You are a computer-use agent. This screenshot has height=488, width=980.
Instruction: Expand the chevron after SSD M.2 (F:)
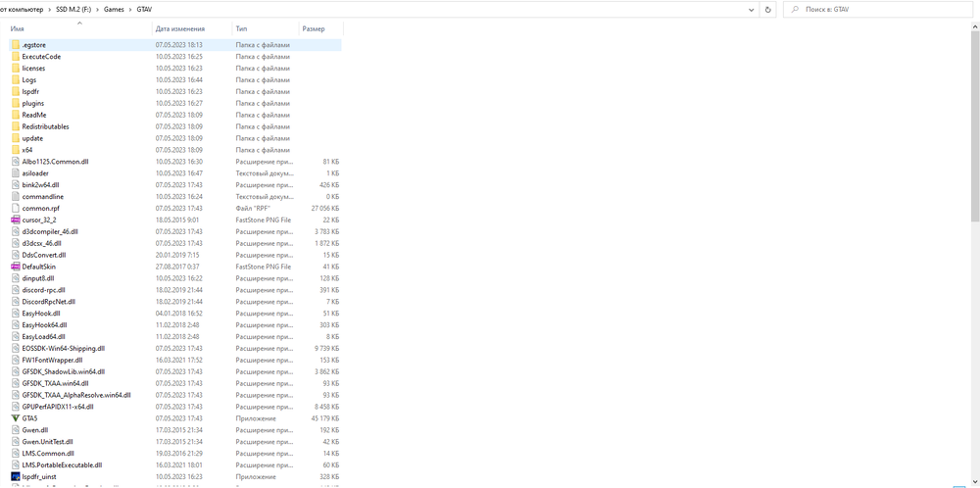(99, 10)
